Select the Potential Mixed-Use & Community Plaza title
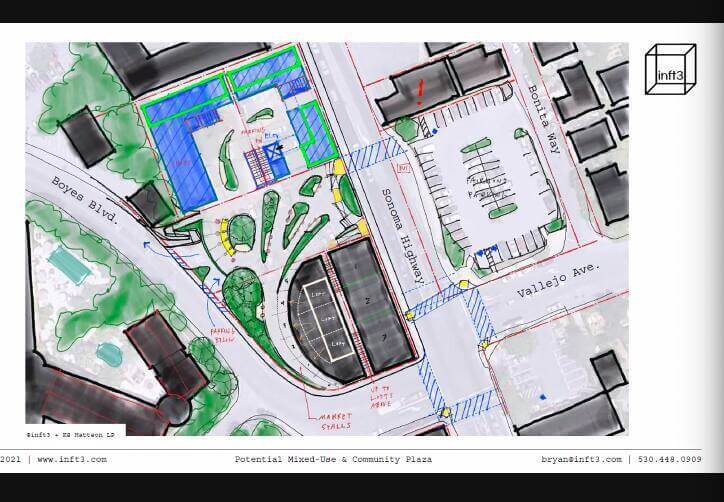Image resolution: width=724 pixels, height=502 pixels. tap(333, 460)
